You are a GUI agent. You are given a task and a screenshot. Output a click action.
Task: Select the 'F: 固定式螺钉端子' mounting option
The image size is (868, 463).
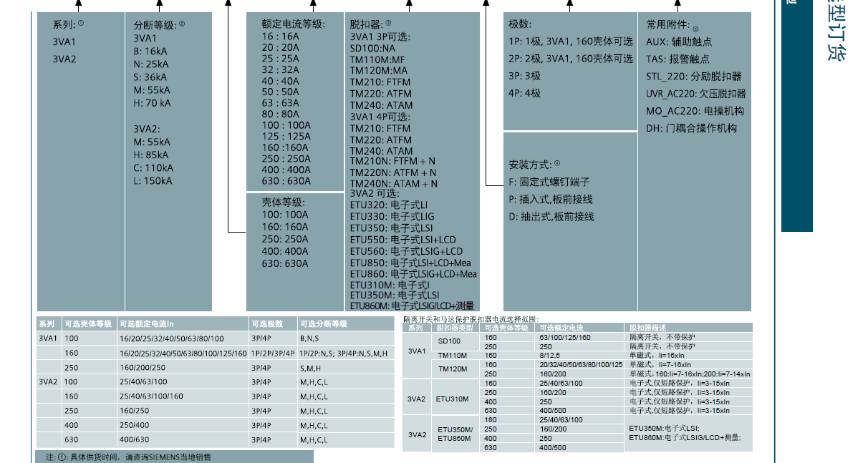point(549,182)
